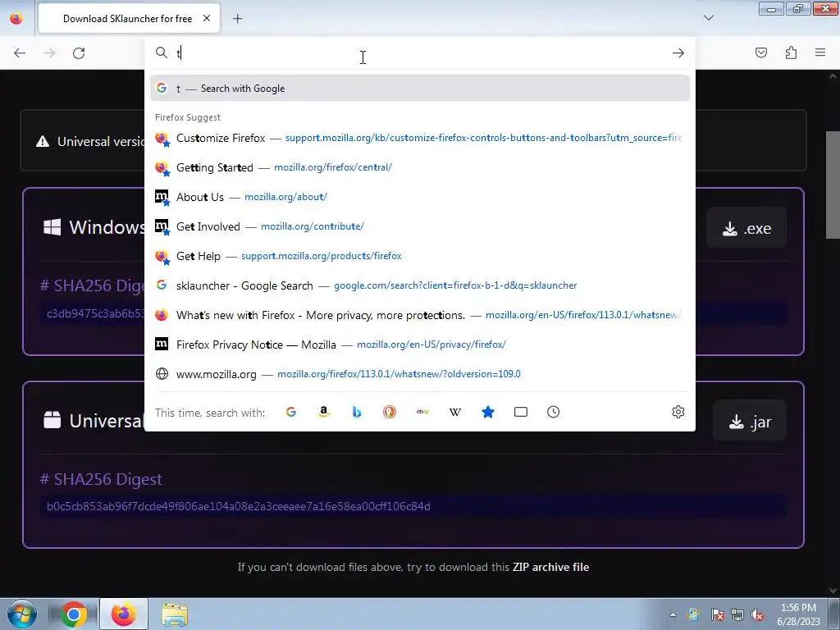Click the page vertical scrollbar thumb
The image size is (840, 630).
click(x=833, y=185)
